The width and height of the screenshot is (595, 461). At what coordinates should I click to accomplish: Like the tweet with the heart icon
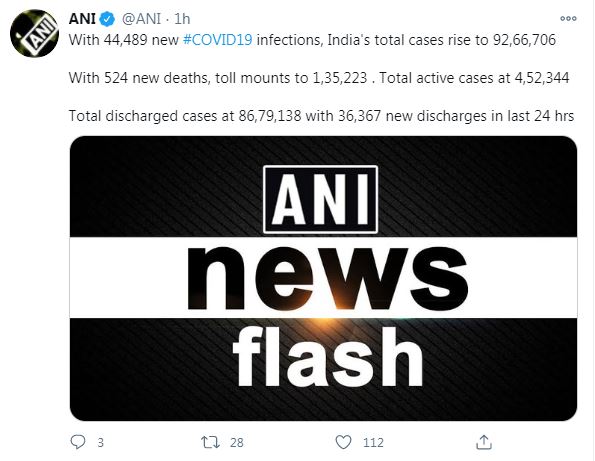click(x=343, y=442)
